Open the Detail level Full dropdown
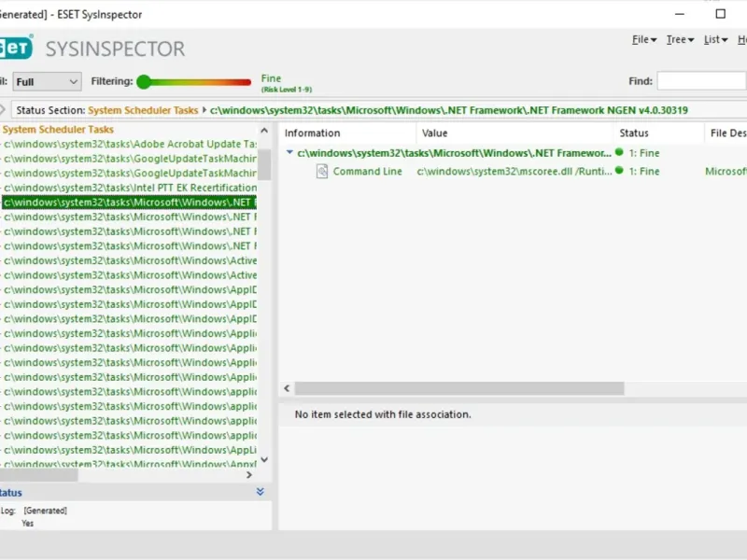The height and width of the screenshot is (560, 747). [47, 81]
